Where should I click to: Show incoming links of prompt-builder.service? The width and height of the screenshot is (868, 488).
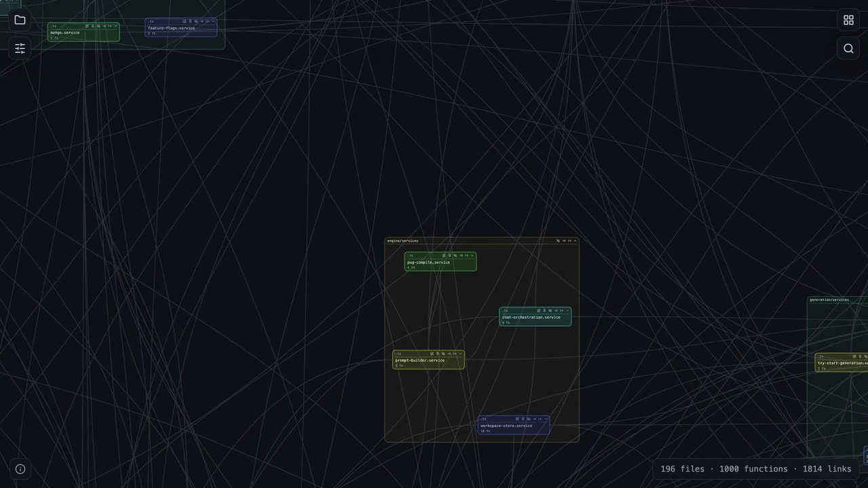click(x=449, y=354)
